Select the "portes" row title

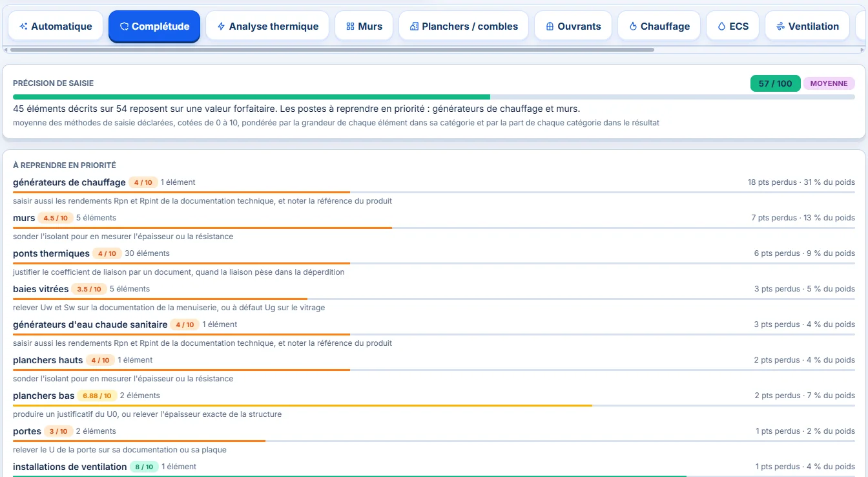27,431
